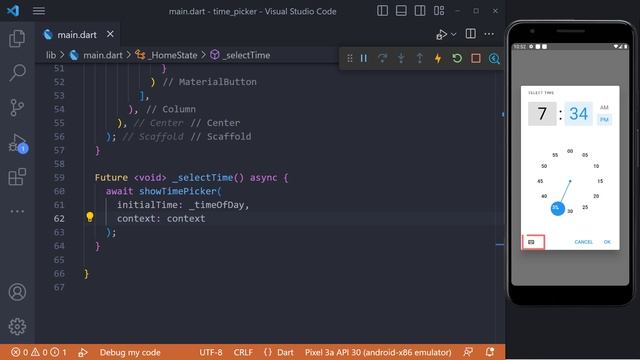Select the hour 7 in time picker
The width and height of the screenshot is (640, 360).
tap(542, 113)
